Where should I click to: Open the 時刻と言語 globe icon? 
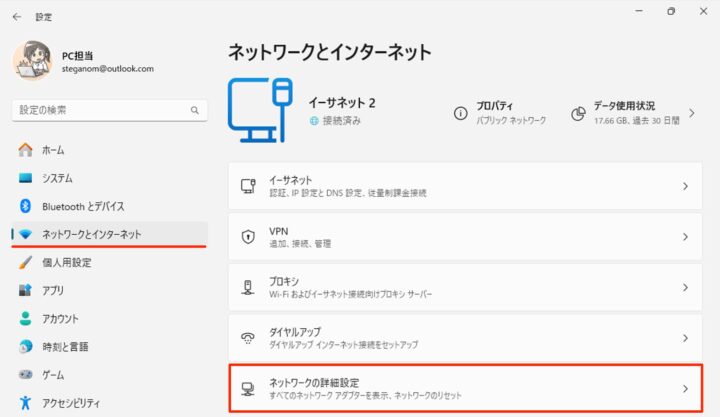[x=25, y=346]
